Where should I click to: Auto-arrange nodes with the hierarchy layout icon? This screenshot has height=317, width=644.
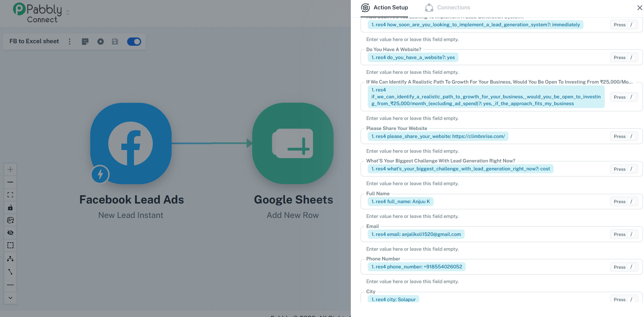pyautogui.click(x=10, y=259)
